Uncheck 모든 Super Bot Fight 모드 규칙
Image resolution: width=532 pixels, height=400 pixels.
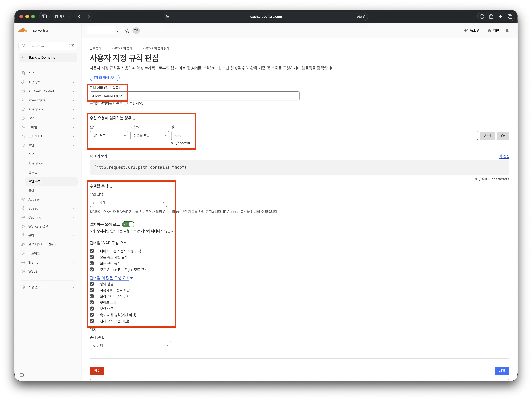click(92, 270)
